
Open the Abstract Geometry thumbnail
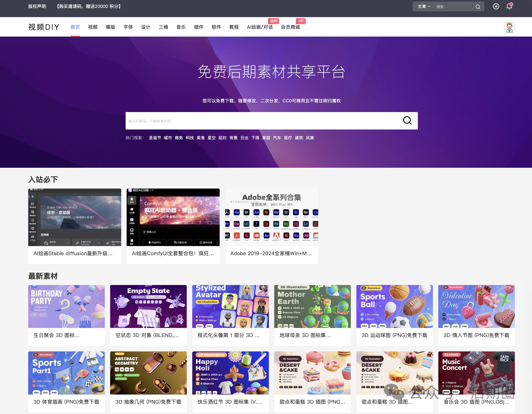click(148, 373)
